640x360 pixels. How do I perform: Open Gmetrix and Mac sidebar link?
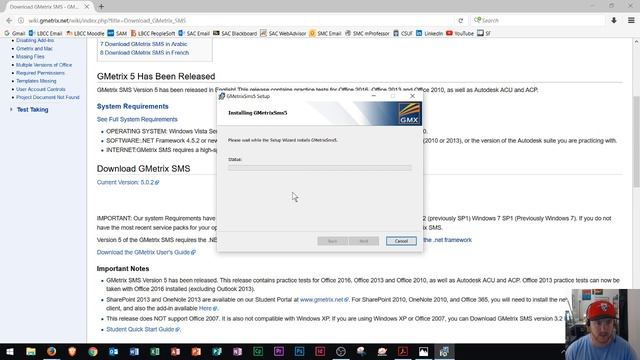pyautogui.click(x=34, y=49)
